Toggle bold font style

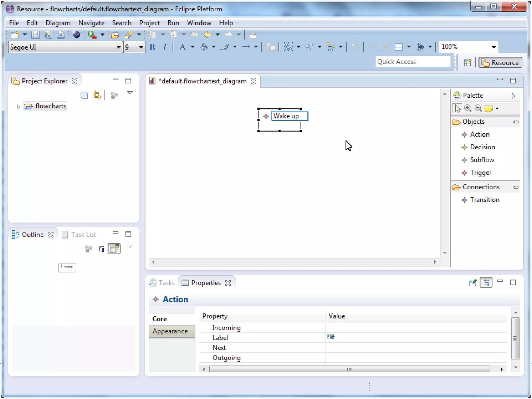[x=152, y=47]
